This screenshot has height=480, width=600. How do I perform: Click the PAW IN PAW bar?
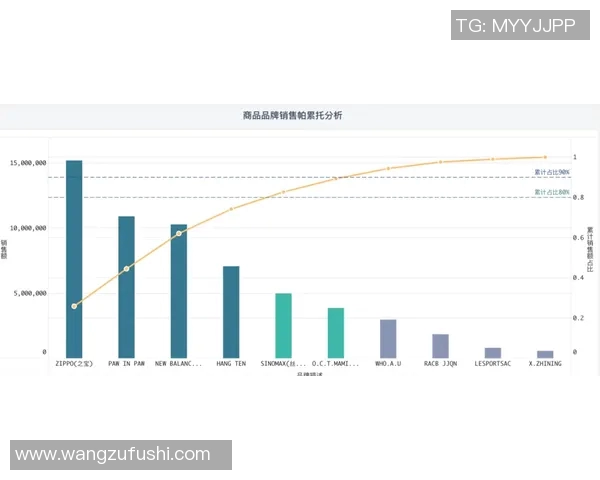pyautogui.click(x=126, y=287)
